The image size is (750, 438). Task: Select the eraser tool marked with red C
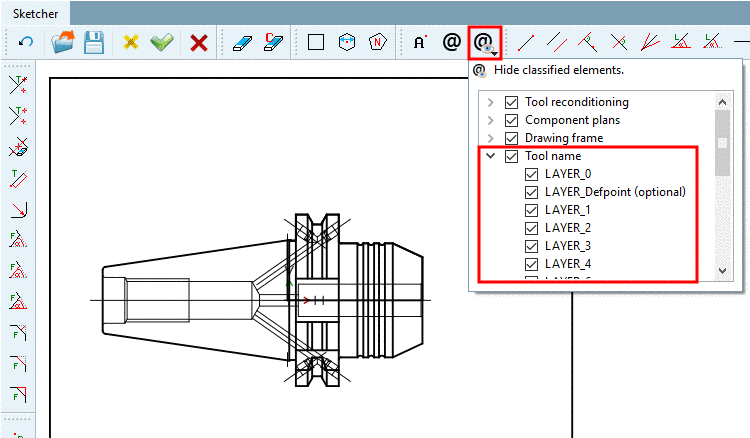coord(273,42)
